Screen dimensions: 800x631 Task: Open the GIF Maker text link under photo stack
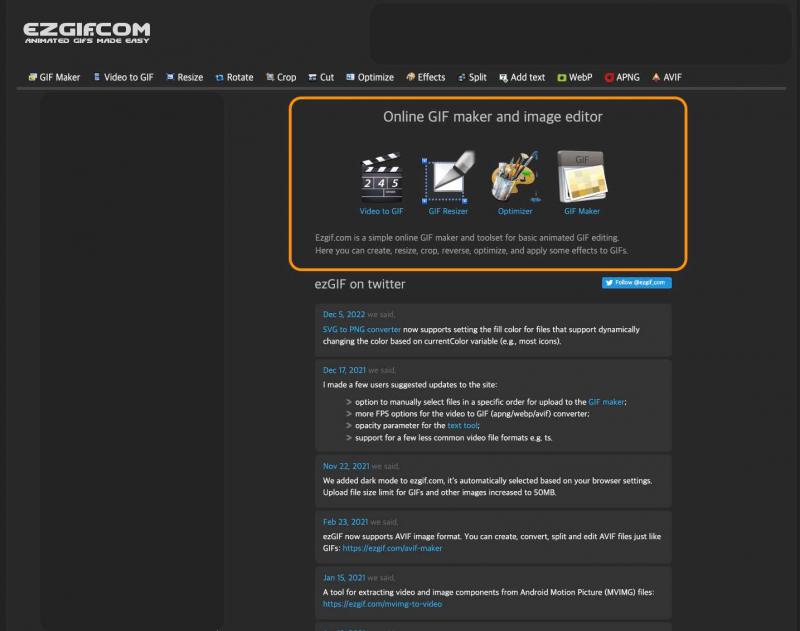pos(582,211)
